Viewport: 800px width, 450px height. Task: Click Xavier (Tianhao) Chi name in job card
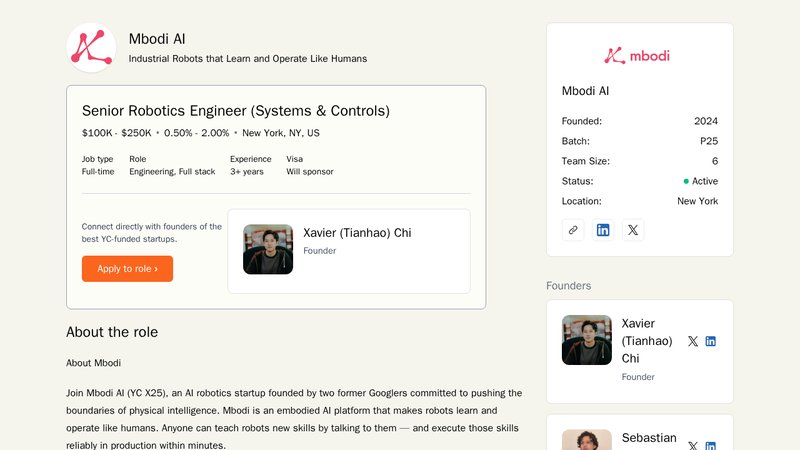pos(357,233)
